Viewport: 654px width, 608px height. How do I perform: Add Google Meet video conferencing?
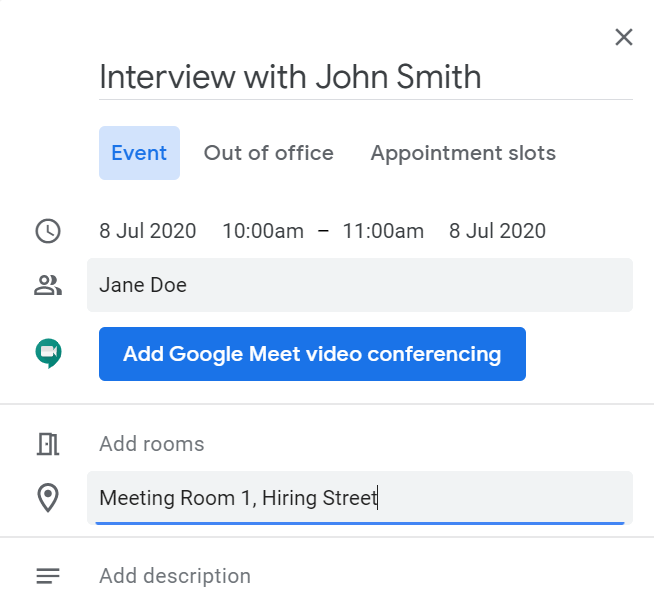click(312, 354)
